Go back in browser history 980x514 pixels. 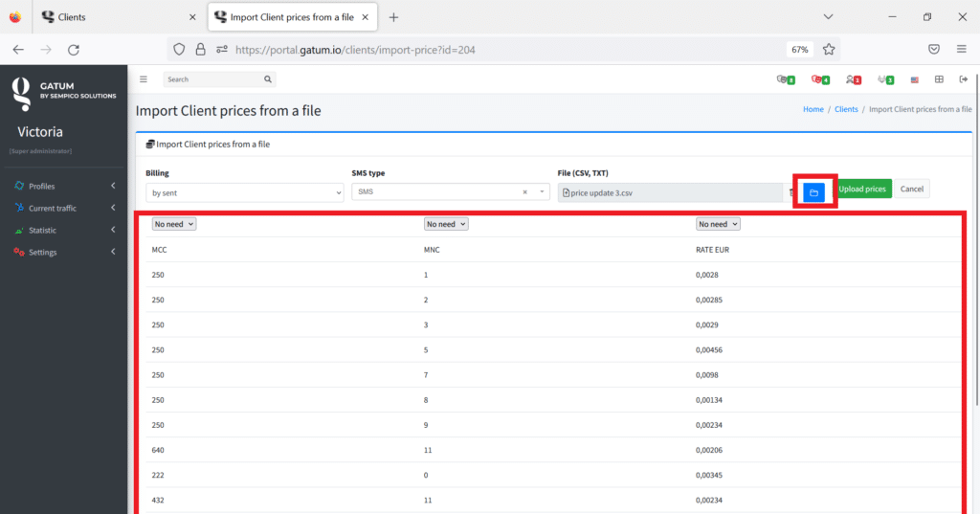coord(18,50)
